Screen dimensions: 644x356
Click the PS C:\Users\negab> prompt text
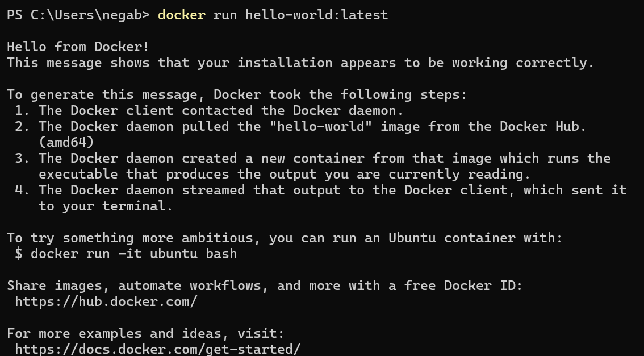click(78, 15)
